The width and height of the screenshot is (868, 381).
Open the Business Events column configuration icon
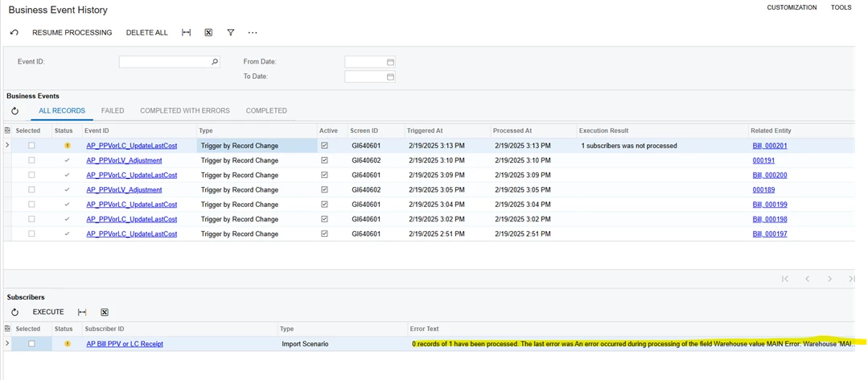pyautogui.click(x=7, y=130)
